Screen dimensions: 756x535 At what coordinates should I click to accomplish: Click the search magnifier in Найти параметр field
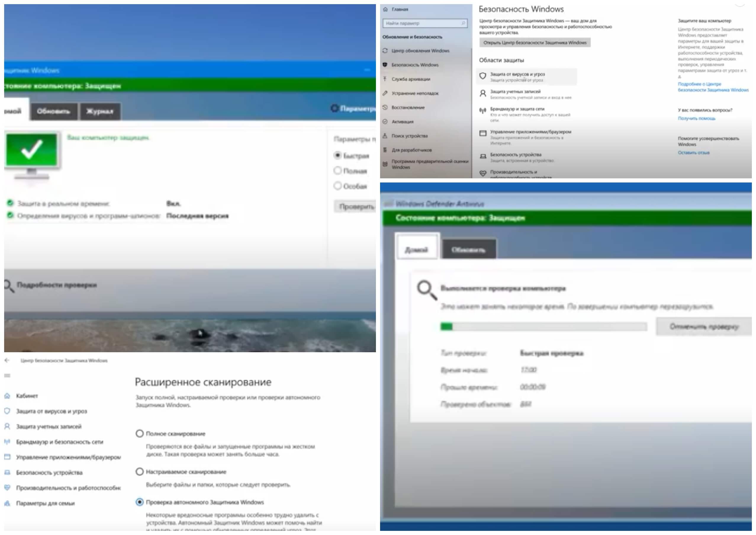[463, 23]
